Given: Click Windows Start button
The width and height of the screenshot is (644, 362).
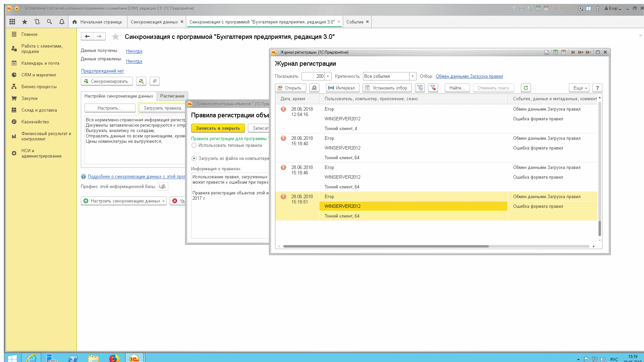Looking at the screenshot, I should click(x=12, y=358).
